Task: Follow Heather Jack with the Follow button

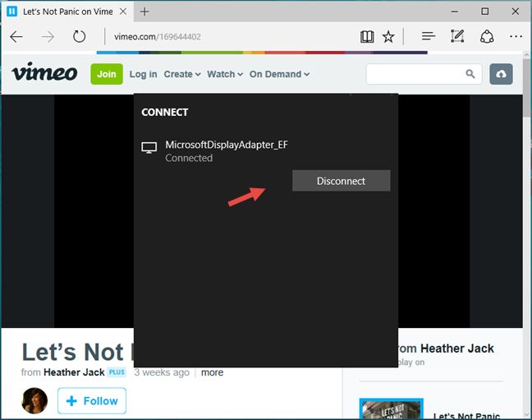Action: pos(92,400)
